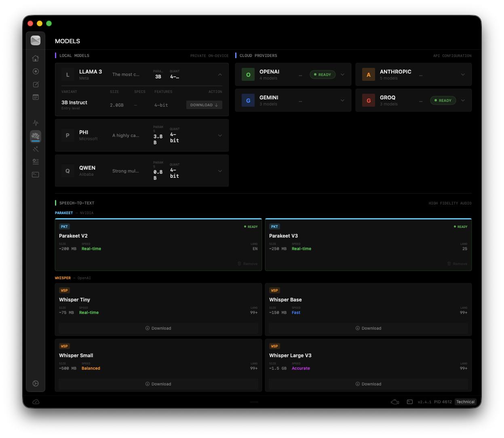504x438 pixels.
Task: Open the Record icon in the sidebar
Action: click(36, 71)
